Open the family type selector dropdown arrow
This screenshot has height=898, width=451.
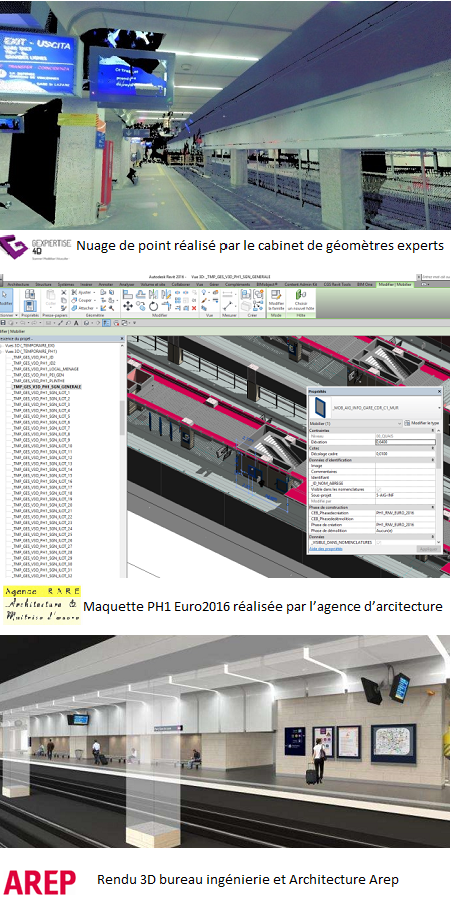[x=439, y=408]
